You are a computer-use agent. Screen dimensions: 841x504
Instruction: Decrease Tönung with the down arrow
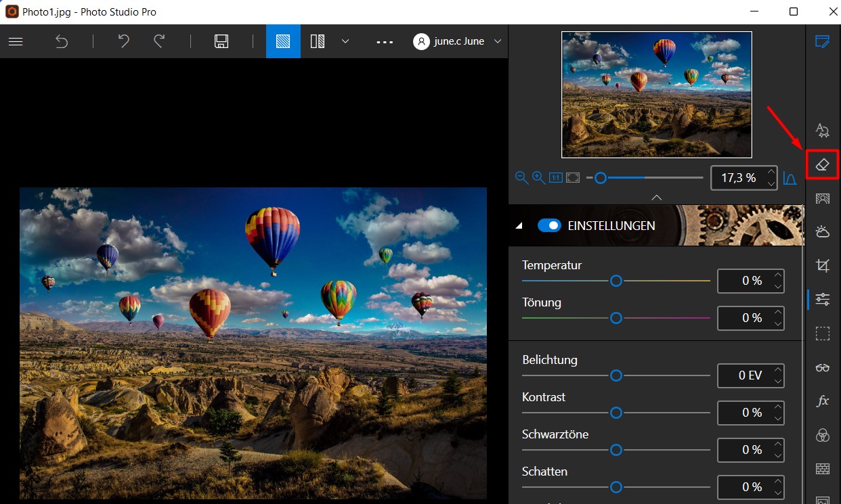[x=778, y=323]
